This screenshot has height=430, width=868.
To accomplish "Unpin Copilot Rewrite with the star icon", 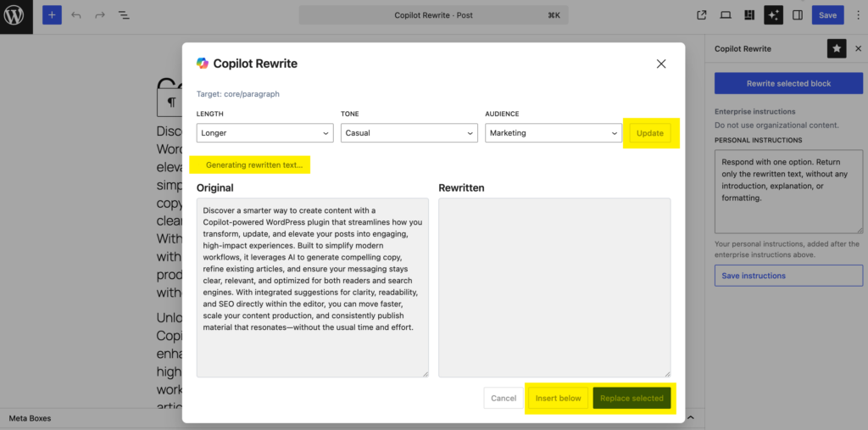I will coord(837,48).
